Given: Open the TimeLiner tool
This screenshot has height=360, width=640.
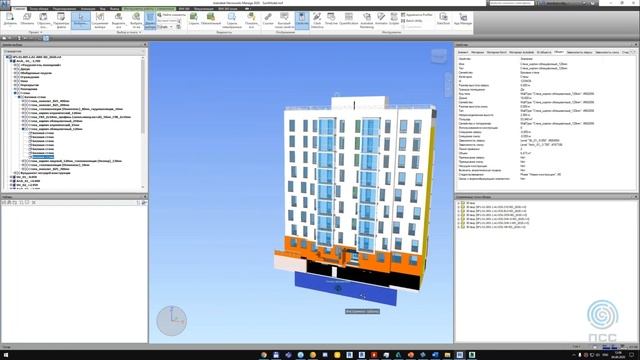Looking at the screenshot, I should point(331,19).
